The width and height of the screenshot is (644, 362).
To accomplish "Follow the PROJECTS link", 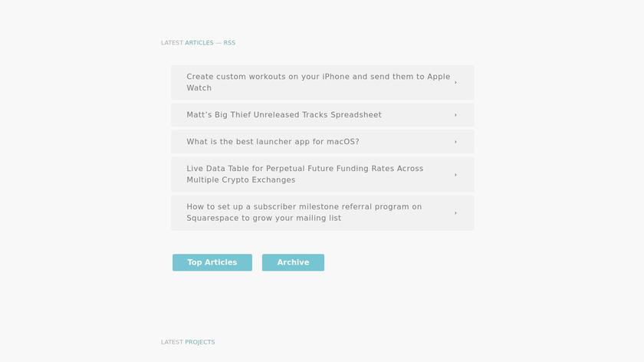I will click(199, 342).
